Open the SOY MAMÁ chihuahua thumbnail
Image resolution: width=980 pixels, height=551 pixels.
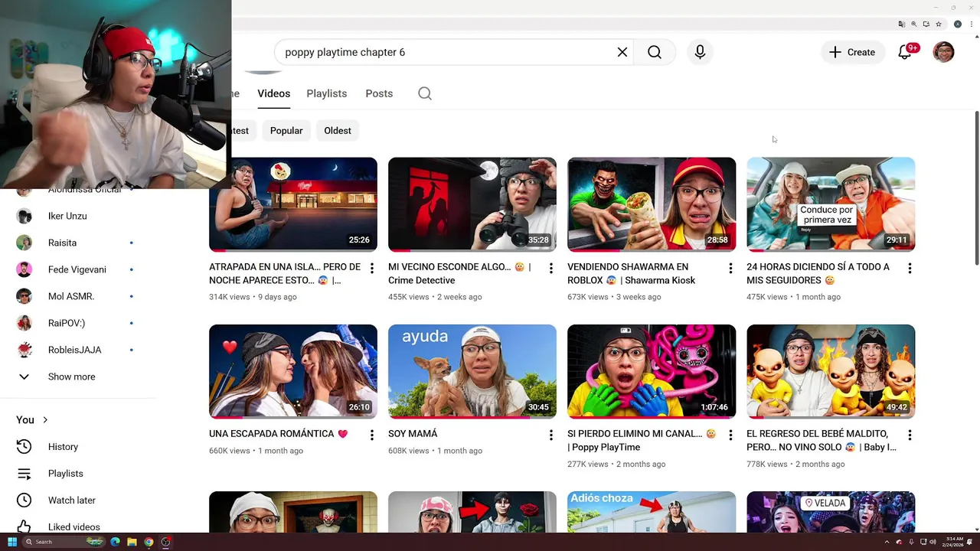pos(472,371)
